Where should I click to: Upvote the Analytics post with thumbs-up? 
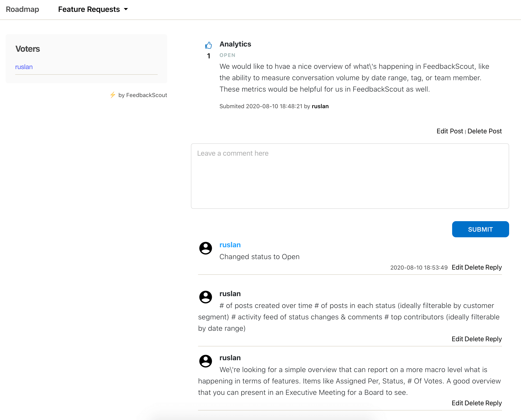(208, 45)
